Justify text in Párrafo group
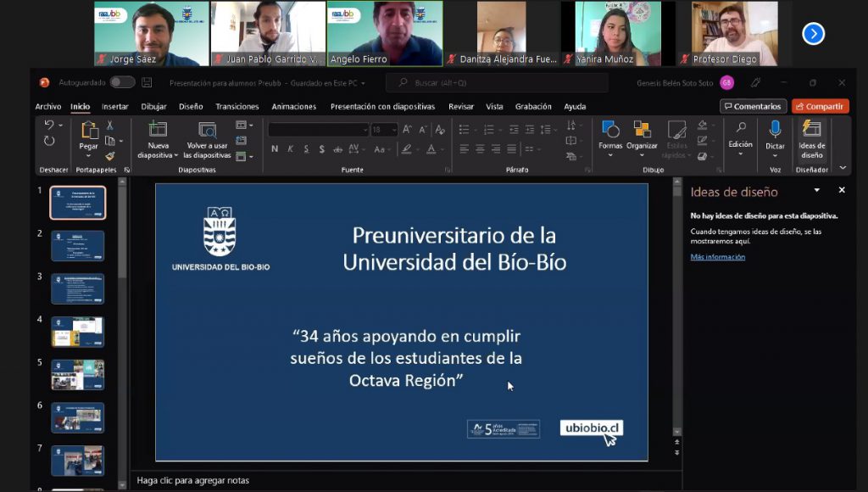This screenshot has height=492, width=868. click(511, 149)
